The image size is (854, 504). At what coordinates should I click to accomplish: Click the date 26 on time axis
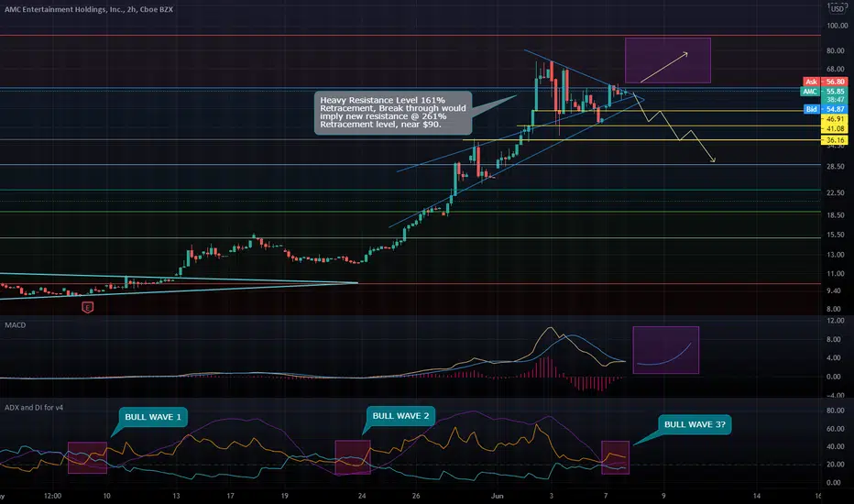(416, 497)
